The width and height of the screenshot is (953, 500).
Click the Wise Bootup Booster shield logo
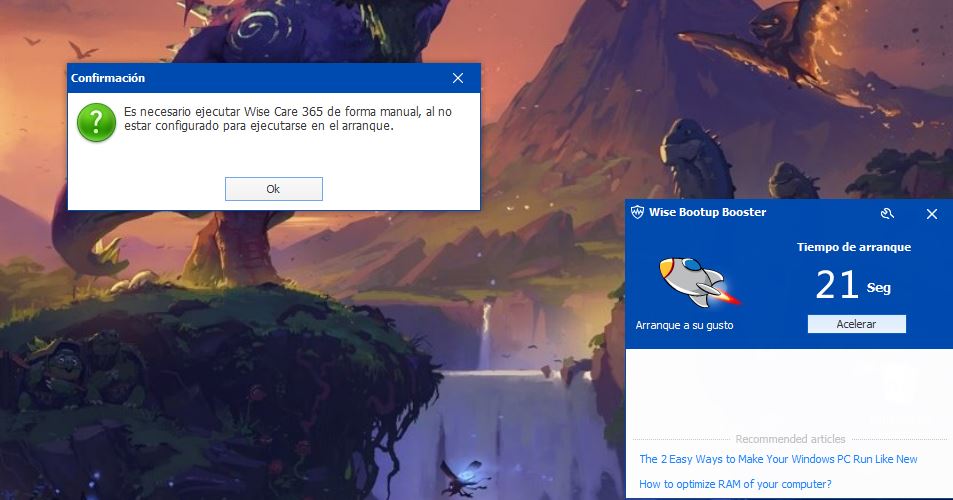click(x=637, y=212)
